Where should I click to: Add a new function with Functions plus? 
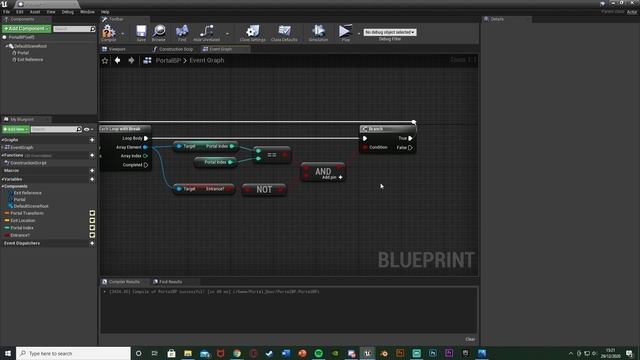(x=92, y=156)
